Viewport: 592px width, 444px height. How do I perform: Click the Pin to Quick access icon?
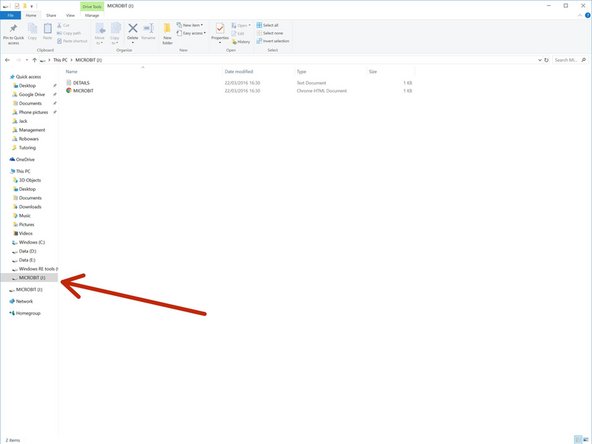pos(13,29)
